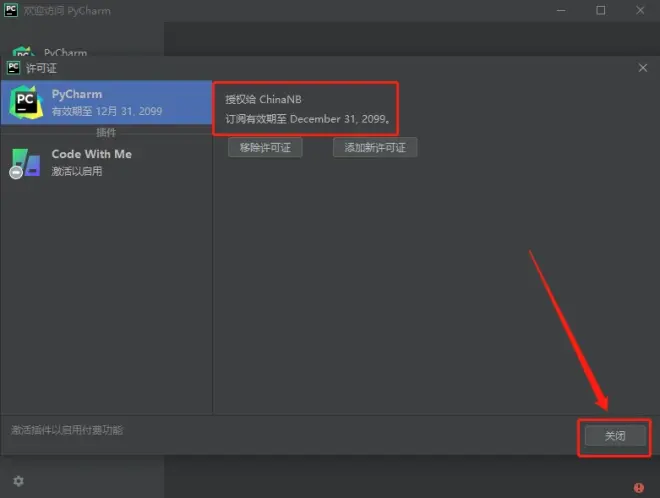
Task: Click the Code With Me plugin icon
Action: coord(25,163)
